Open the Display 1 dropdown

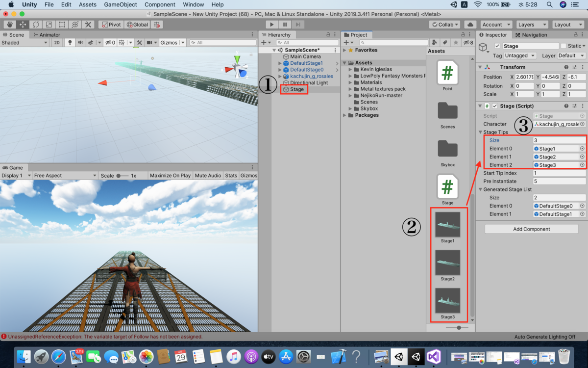pyautogui.click(x=16, y=176)
